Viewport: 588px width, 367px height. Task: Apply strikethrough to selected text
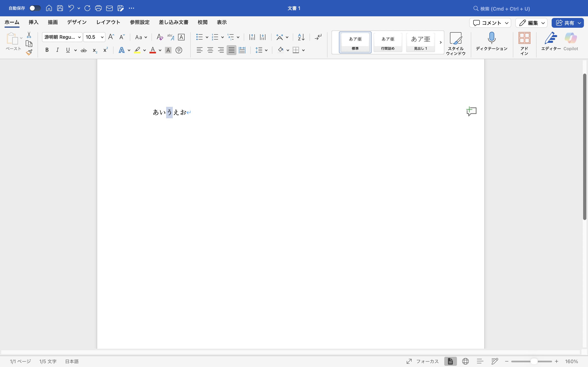coord(84,50)
